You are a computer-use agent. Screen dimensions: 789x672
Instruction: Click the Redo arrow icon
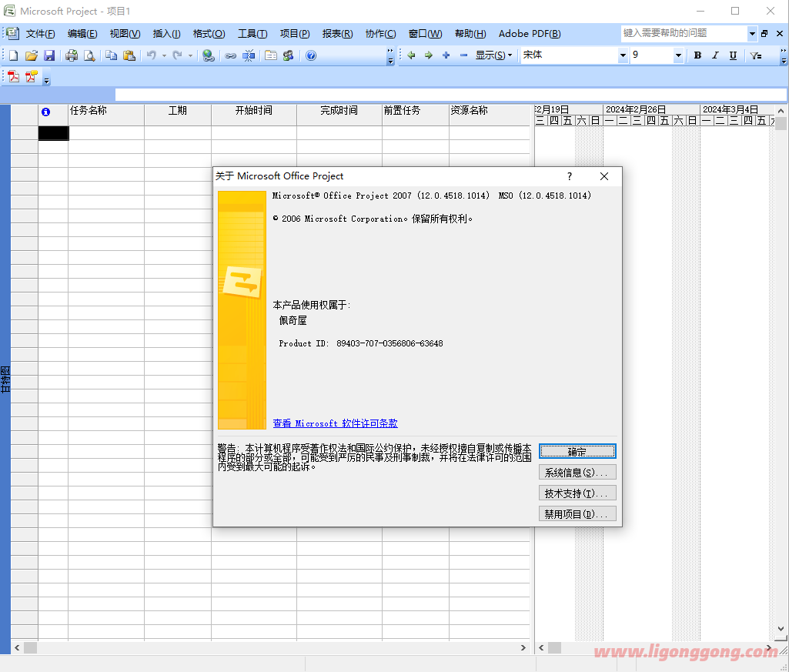pos(177,55)
